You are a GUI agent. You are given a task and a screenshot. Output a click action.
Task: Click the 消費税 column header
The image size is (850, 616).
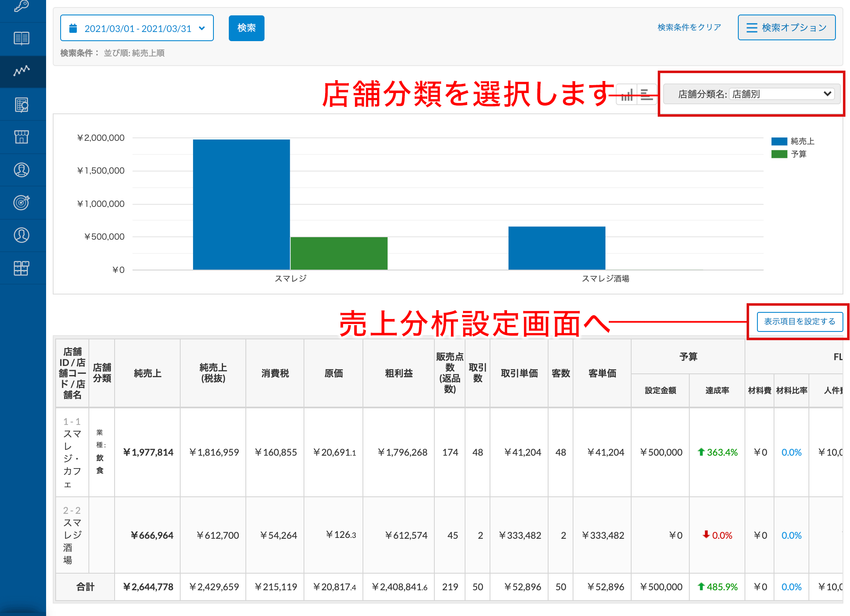[275, 373]
